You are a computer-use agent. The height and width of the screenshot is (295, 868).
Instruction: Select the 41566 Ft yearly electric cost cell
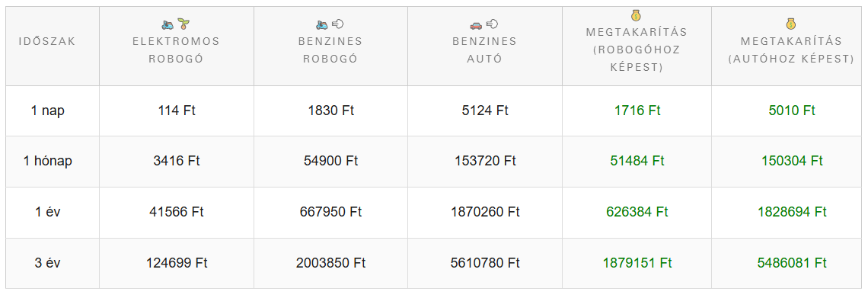pyautogui.click(x=177, y=212)
